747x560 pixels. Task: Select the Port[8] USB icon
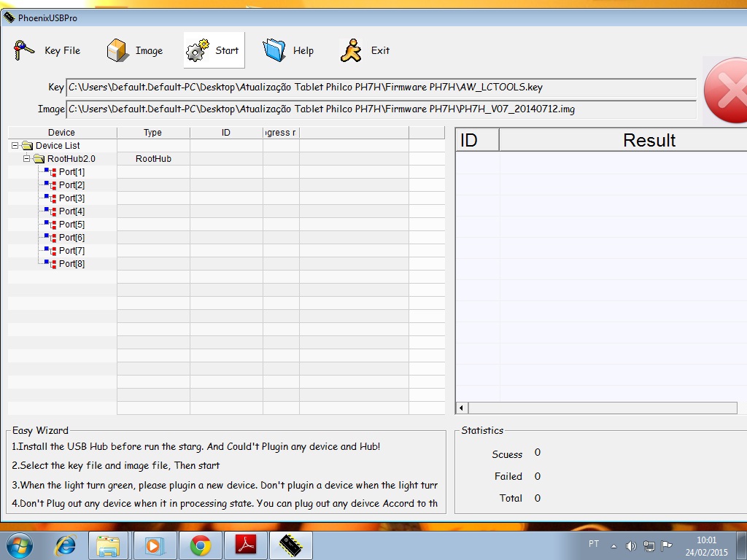pos(50,263)
